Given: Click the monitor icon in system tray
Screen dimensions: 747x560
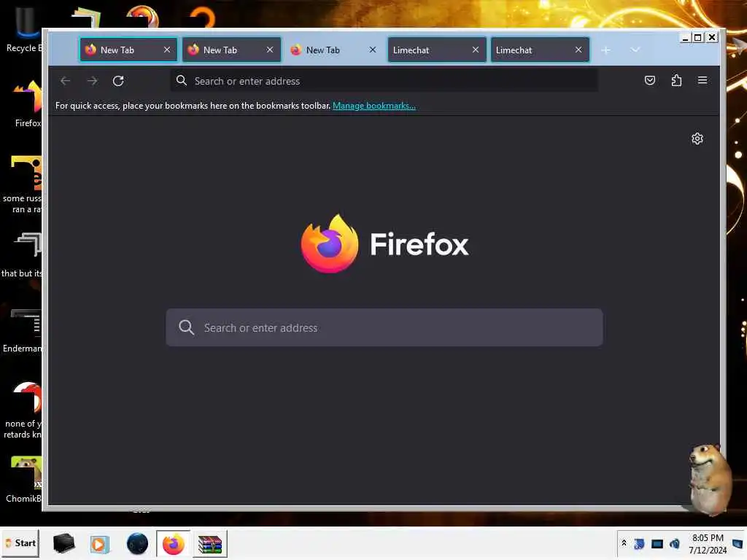Looking at the screenshot, I should 657,544.
